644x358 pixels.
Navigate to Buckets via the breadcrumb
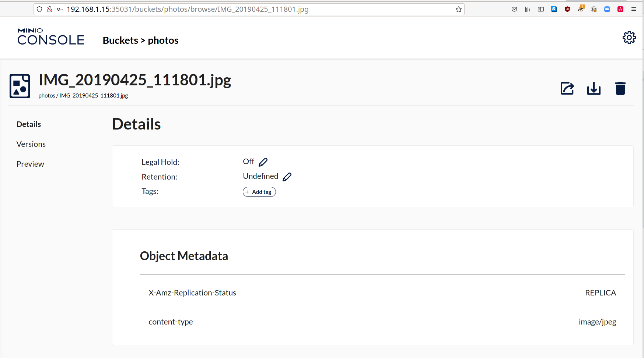click(120, 40)
